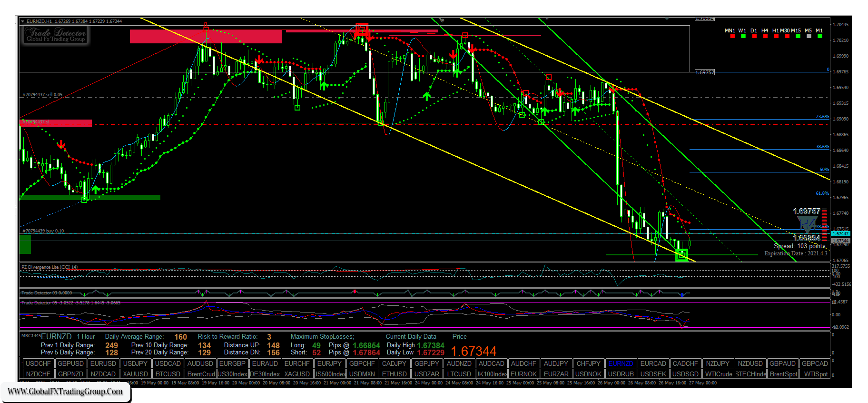Image resolution: width=868 pixels, height=403 pixels.
Task: Click the green M15 trend indicator square
Action: 798,36
